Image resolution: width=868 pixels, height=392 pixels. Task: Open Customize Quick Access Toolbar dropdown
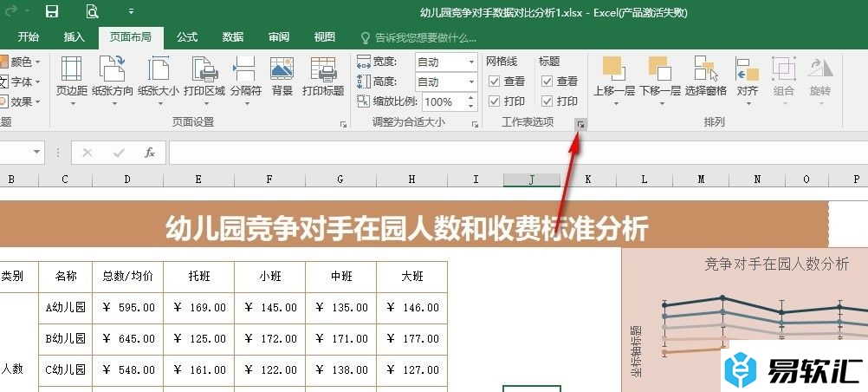pyautogui.click(x=131, y=11)
